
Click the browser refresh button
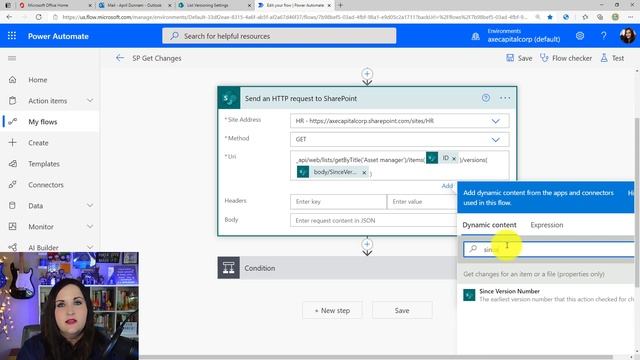38,17
